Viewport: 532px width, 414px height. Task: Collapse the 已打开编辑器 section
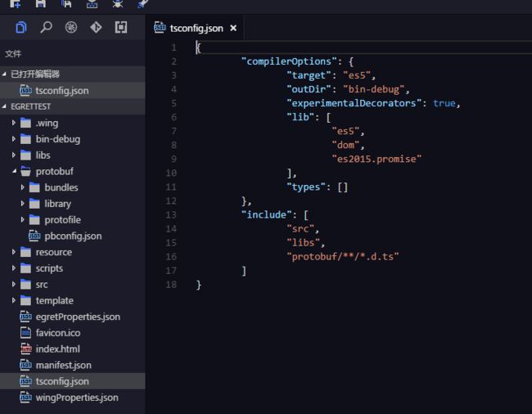[4, 74]
